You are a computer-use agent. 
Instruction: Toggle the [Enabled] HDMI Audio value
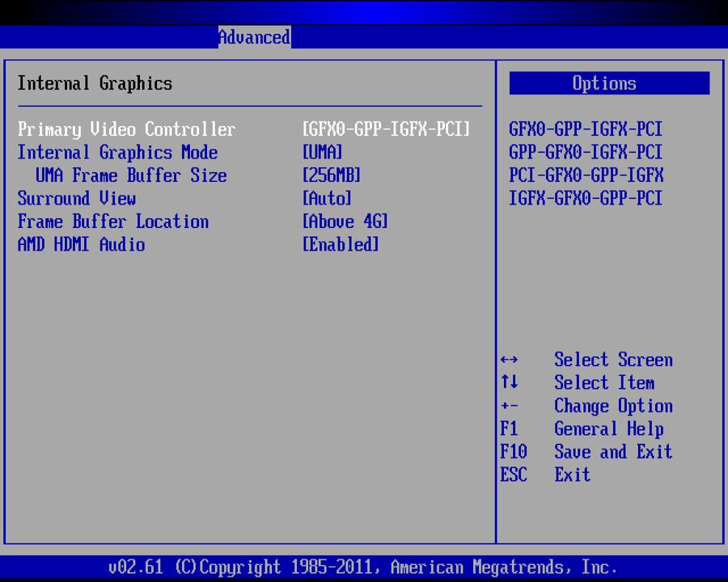coord(341,245)
